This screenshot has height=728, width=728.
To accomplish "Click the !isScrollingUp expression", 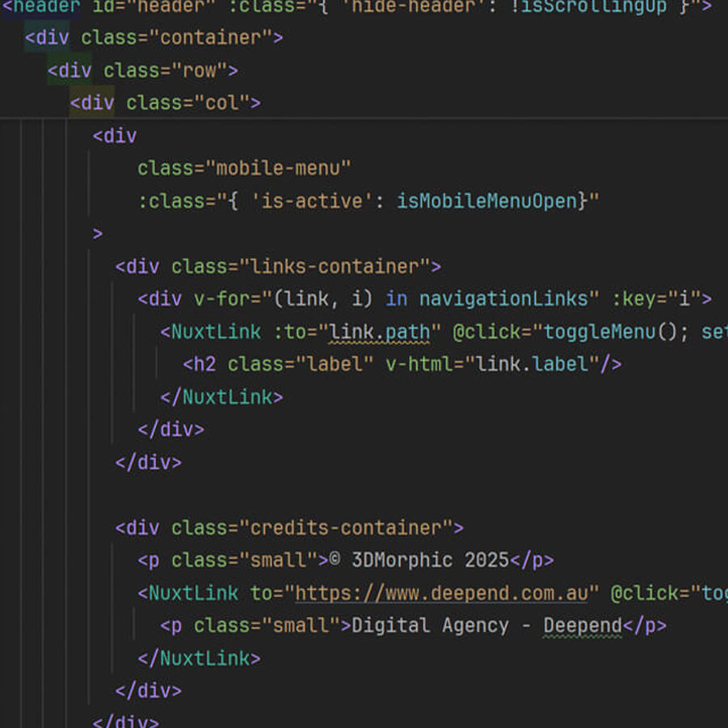I will click(x=588, y=6).
